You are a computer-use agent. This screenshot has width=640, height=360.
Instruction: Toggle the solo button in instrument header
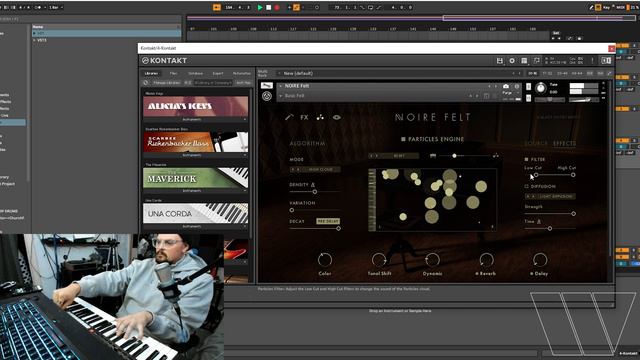[529, 87]
